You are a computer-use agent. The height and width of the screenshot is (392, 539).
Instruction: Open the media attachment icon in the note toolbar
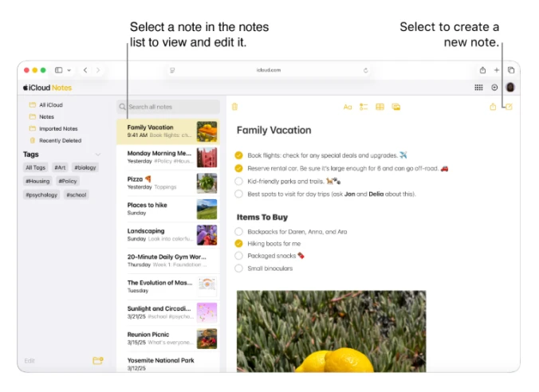(x=396, y=107)
